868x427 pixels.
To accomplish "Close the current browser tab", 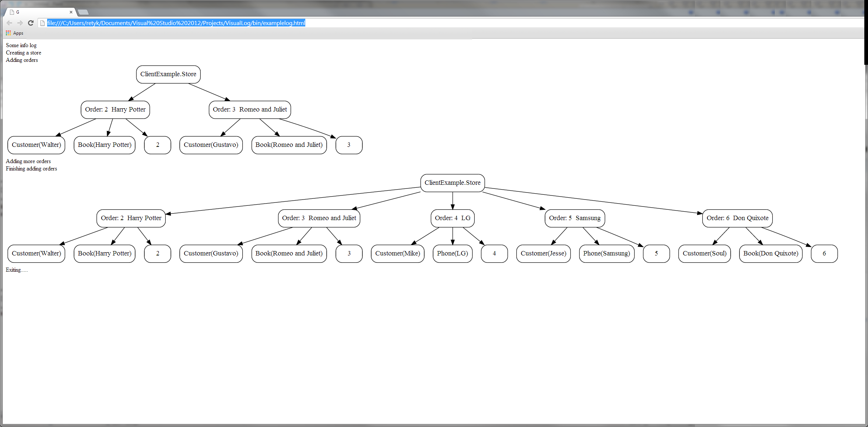I will [71, 12].
